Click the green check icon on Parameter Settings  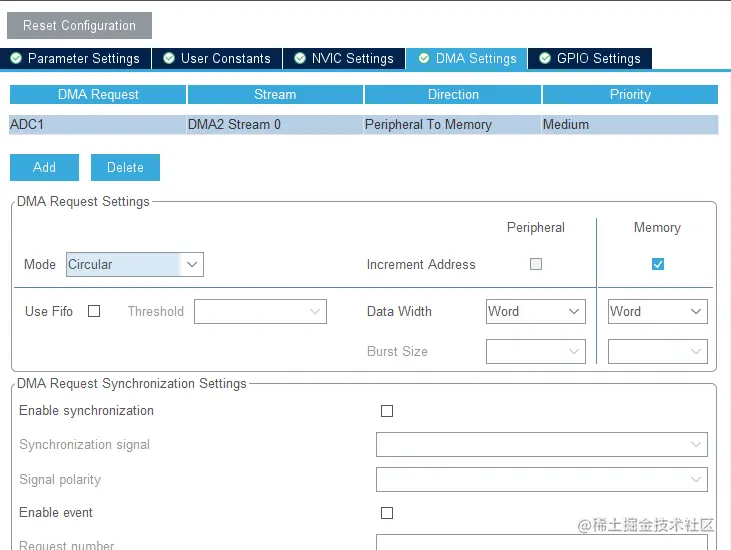(16, 58)
